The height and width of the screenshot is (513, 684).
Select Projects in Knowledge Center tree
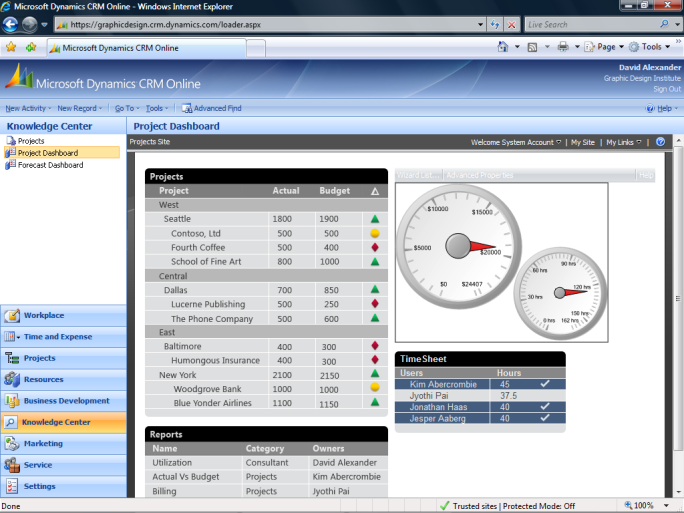[x=31, y=141]
